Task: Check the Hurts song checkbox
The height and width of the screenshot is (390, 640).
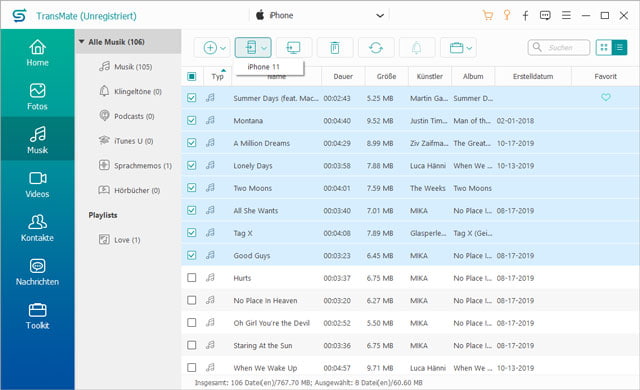Action: pyautogui.click(x=191, y=278)
